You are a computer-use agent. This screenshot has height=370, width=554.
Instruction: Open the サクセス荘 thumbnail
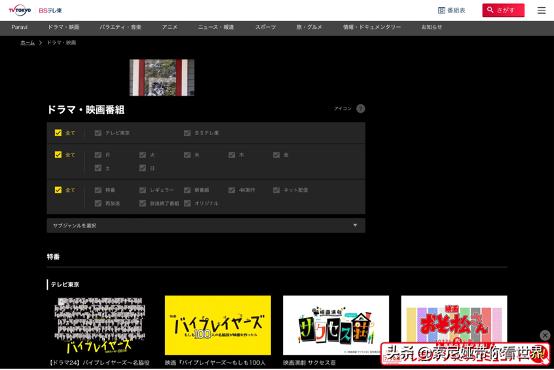pos(336,325)
